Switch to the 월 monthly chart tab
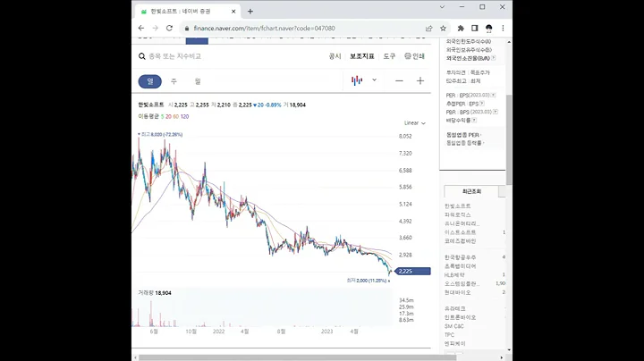The image size is (644, 361). pos(198,81)
